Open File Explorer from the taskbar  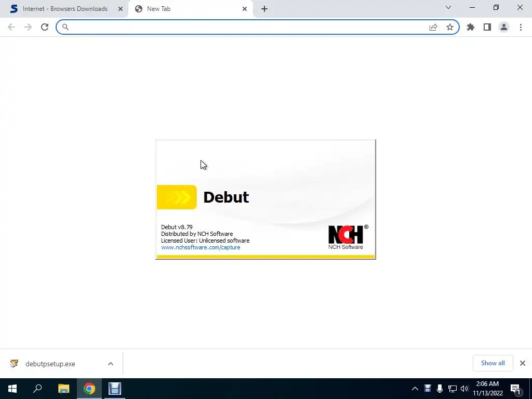pos(63,389)
